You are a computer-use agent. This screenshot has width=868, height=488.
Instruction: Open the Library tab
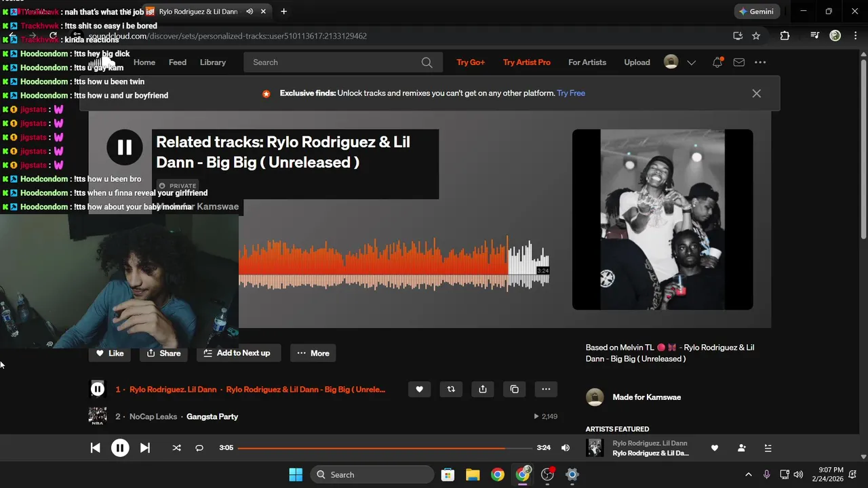coord(213,62)
